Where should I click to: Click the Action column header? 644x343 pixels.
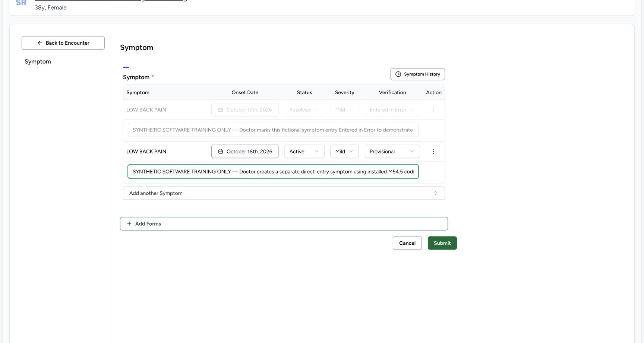pos(434,92)
